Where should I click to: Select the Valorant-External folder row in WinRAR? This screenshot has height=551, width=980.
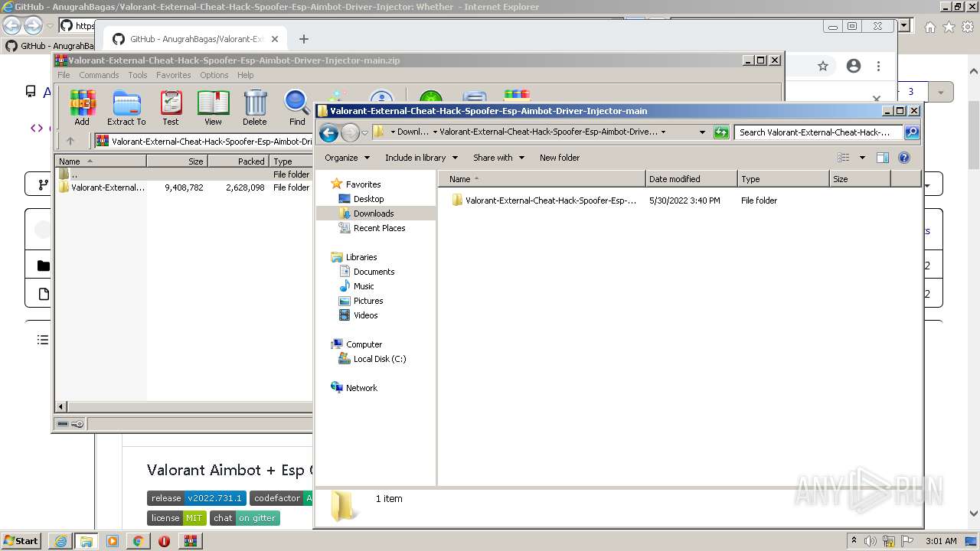pos(184,187)
